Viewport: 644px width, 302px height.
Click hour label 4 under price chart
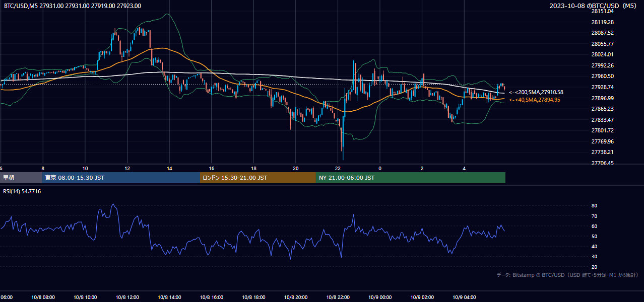(464, 168)
